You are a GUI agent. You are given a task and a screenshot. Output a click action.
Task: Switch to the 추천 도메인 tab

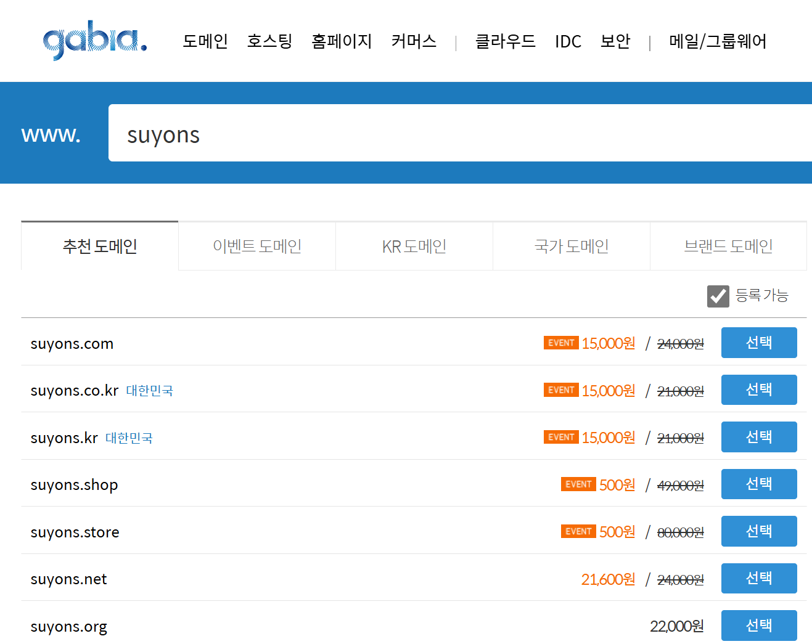100,246
